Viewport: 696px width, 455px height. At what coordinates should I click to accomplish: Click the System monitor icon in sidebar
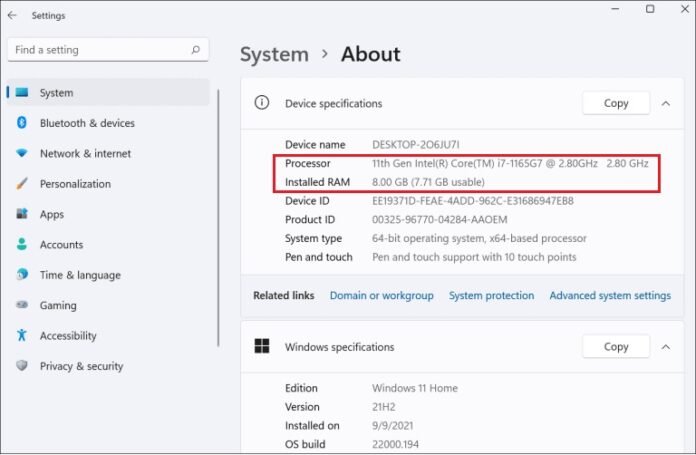(22, 92)
